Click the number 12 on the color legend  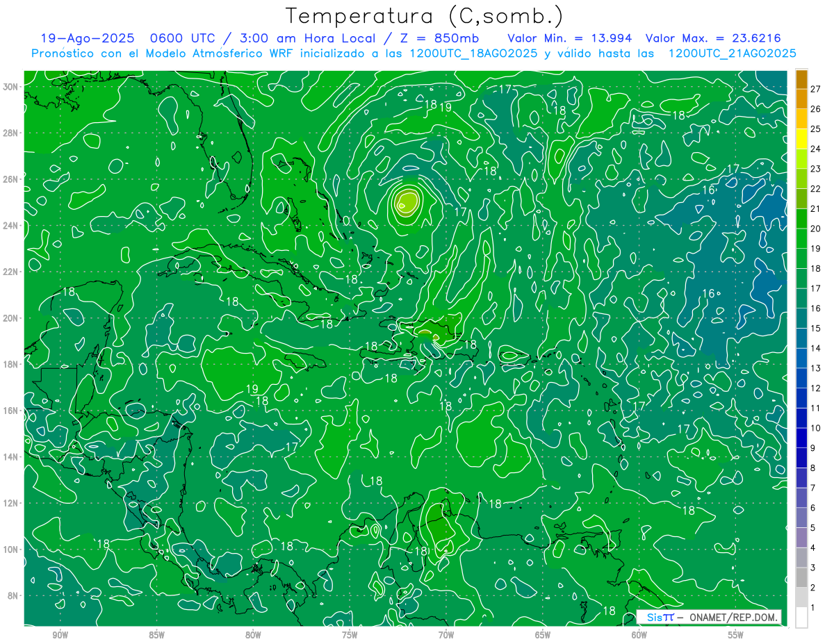coord(815,388)
